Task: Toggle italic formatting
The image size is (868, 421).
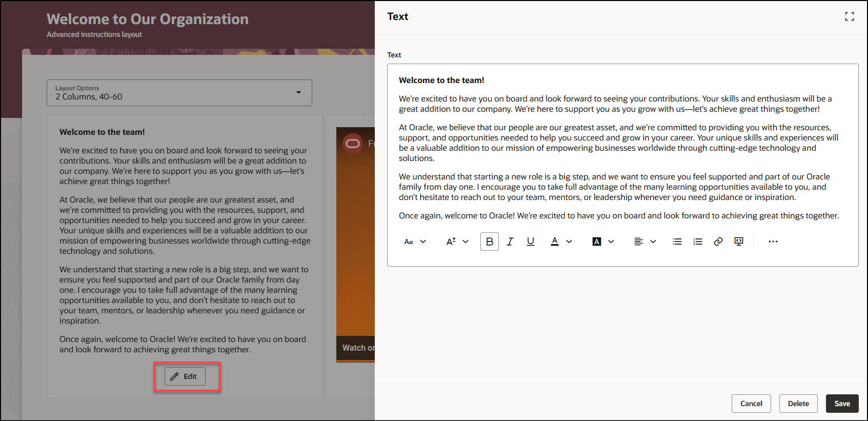Action: click(510, 242)
